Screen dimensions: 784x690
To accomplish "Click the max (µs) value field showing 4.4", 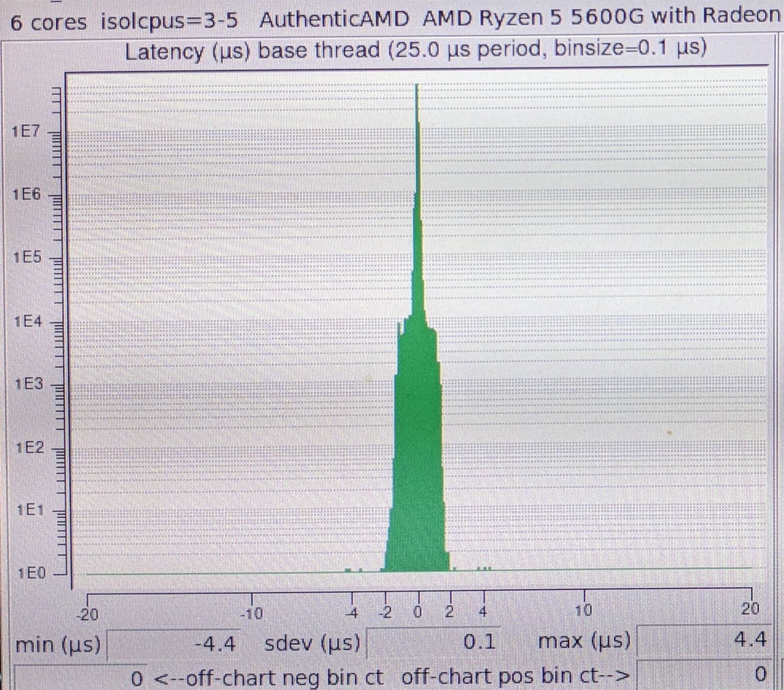I will click(x=704, y=640).
